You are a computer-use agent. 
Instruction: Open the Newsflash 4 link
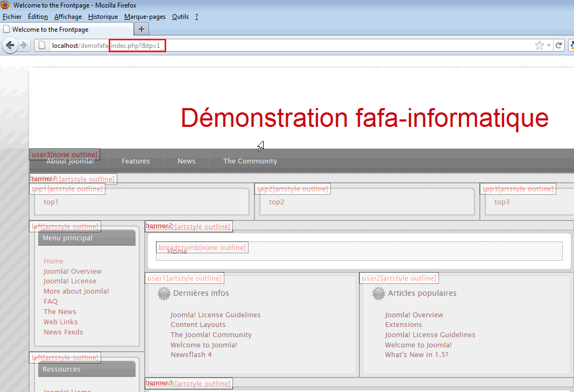point(191,355)
